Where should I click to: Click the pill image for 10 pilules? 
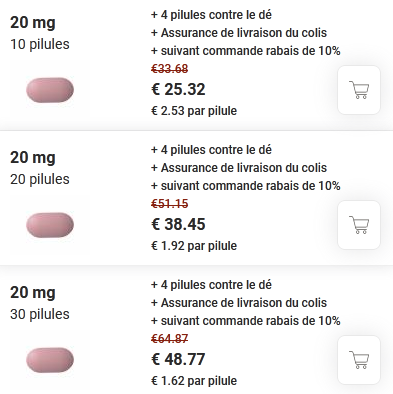50,90
